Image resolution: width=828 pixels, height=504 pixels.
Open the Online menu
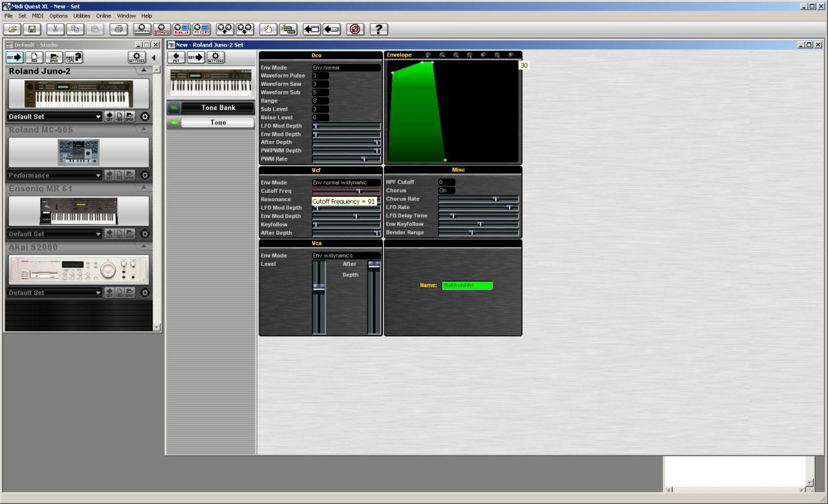pos(103,16)
